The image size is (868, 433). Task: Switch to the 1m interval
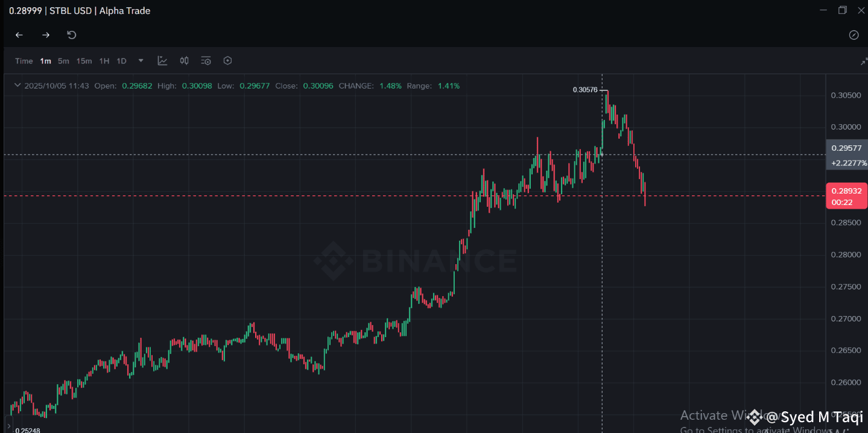pyautogui.click(x=46, y=61)
